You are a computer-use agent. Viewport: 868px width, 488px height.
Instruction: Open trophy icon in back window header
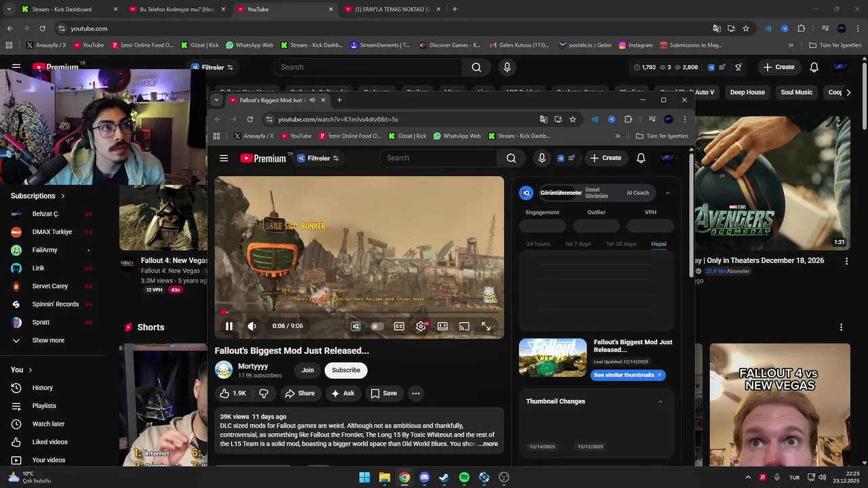coord(738,67)
